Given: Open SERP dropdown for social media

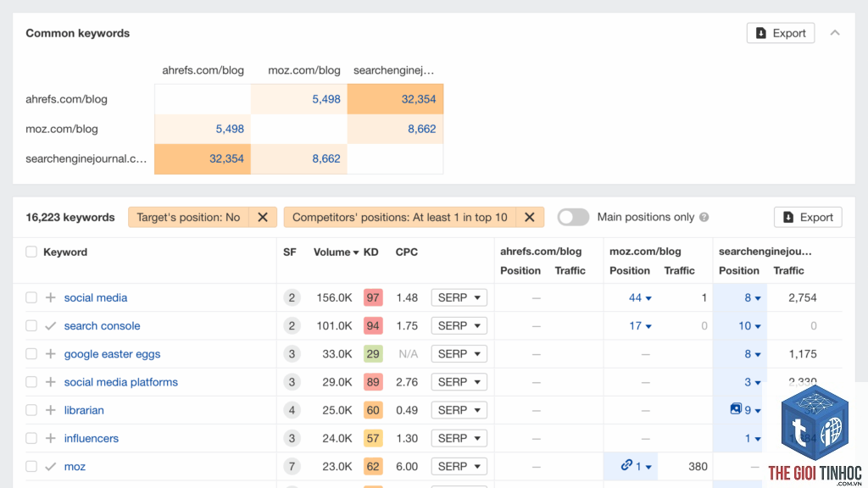Looking at the screenshot, I should 459,297.
